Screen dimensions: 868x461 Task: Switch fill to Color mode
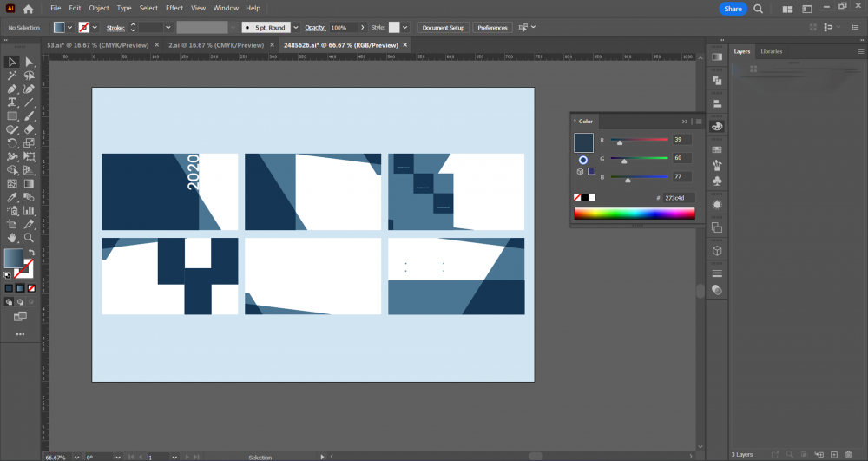click(9, 288)
